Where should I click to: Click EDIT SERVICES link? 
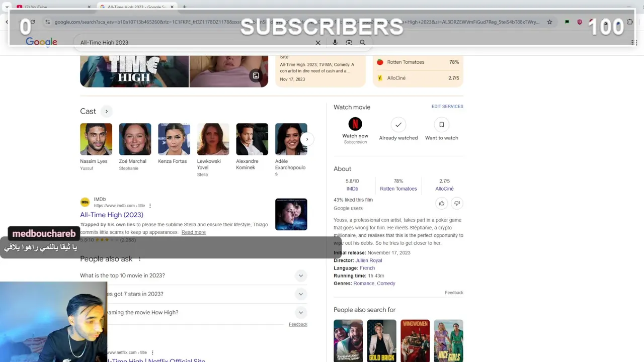pos(447,107)
